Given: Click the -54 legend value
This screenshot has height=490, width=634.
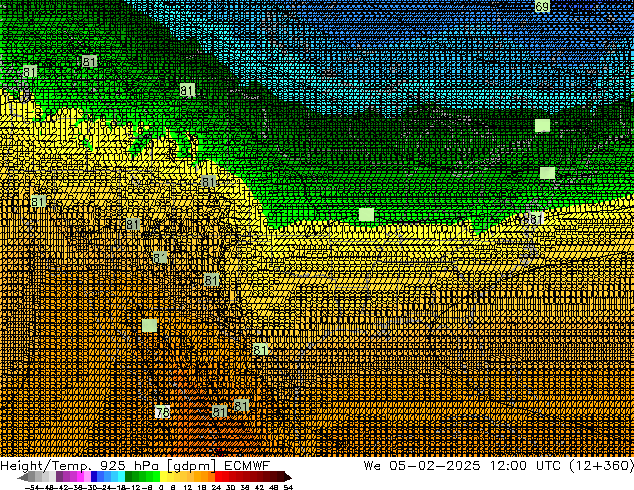Looking at the screenshot, I should 32,488.
